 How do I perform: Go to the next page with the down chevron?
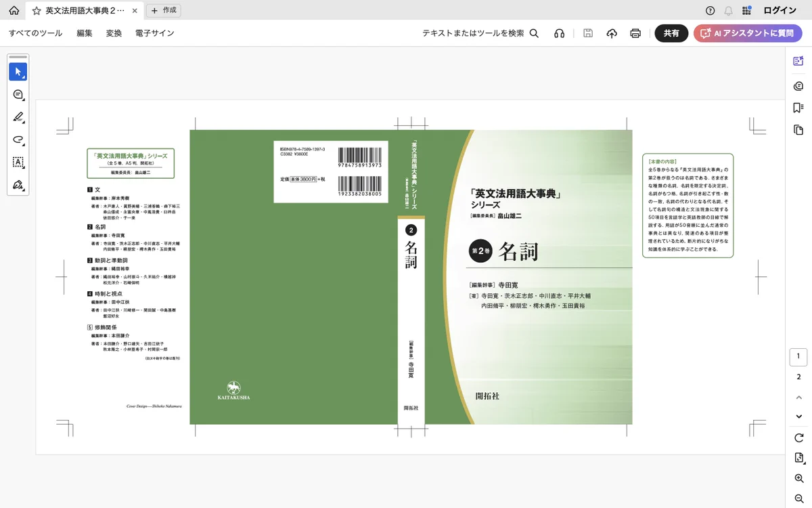point(798,417)
